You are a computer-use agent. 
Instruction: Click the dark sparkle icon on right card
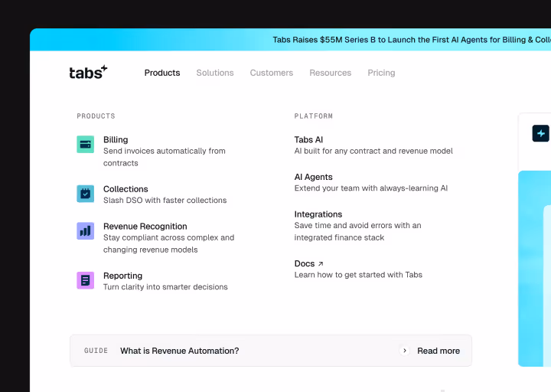point(541,133)
